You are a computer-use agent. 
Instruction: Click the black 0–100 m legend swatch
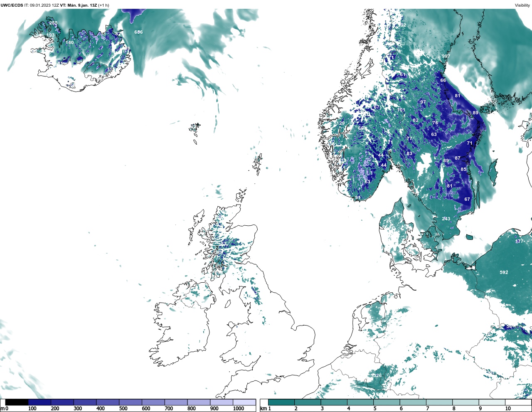(17, 402)
